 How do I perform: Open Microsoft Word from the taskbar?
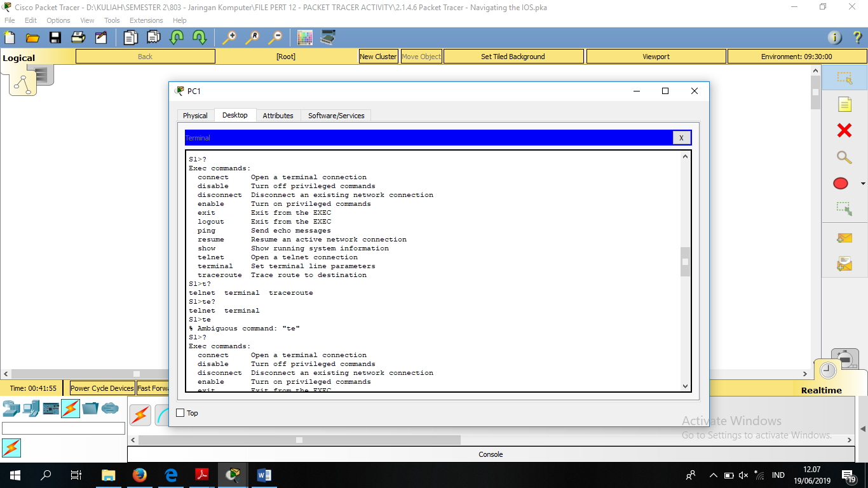point(264,475)
